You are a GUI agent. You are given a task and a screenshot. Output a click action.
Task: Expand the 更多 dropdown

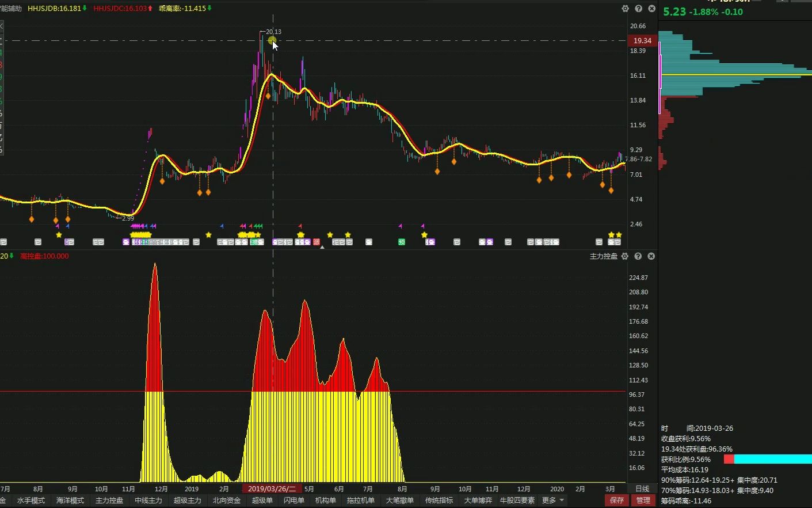pos(553,501)
